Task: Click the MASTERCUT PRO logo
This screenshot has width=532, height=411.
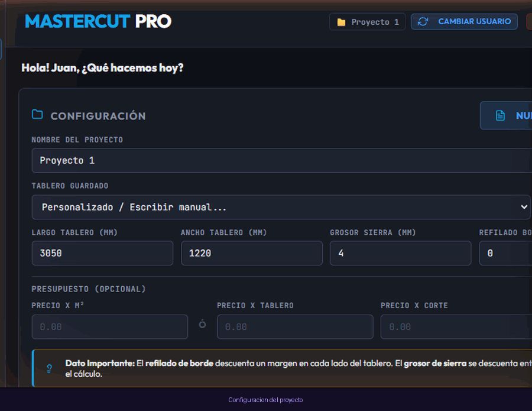Action: click(x=98, y=21)
